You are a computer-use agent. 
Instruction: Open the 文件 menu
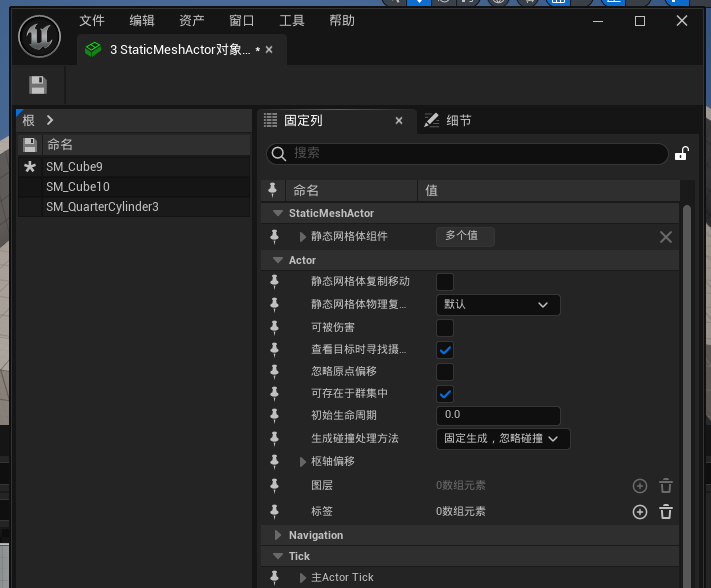click(x=91, y=21)
